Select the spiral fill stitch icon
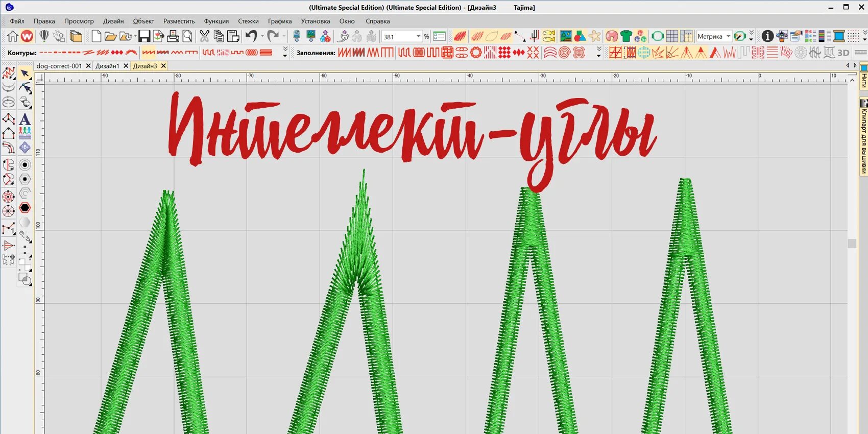Screen dimensions: 868x434 coord(564,53)
